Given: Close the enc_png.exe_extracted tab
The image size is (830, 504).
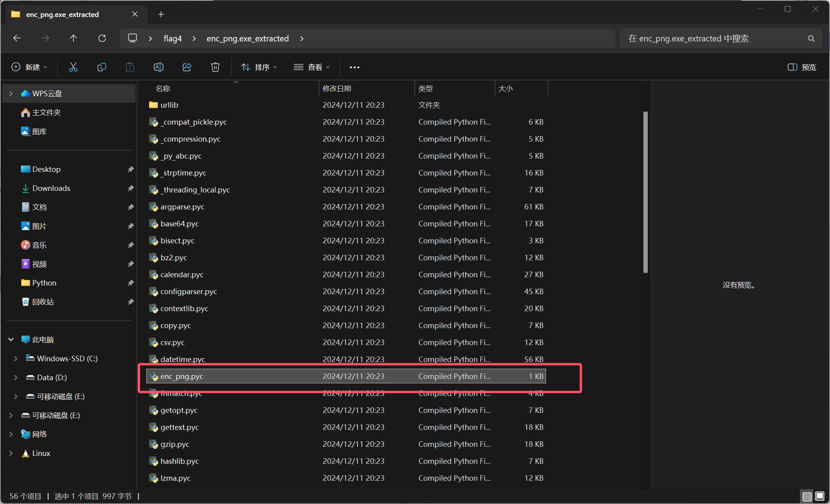Looking at the screenshot, I should click(x=135, y=14).
